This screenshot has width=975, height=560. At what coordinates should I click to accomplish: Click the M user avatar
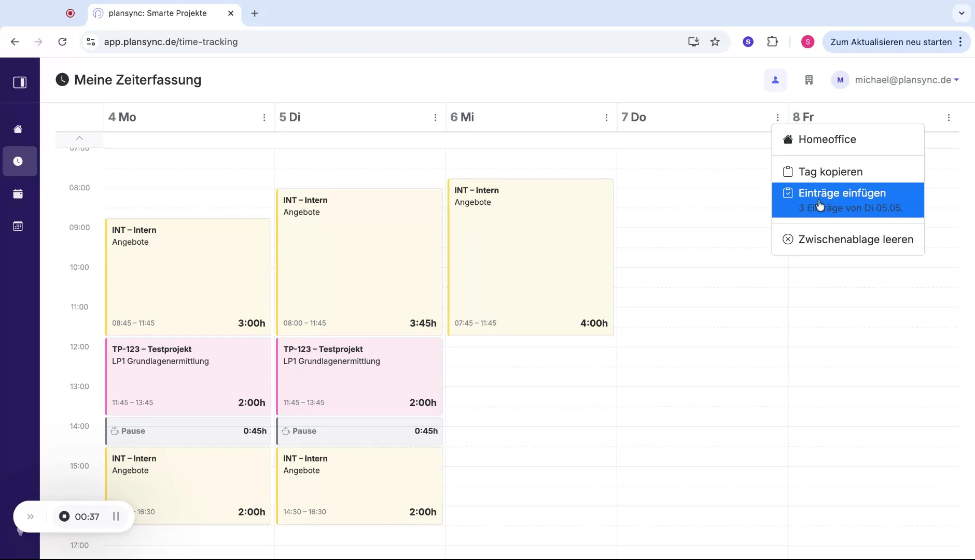pos(840,80)
